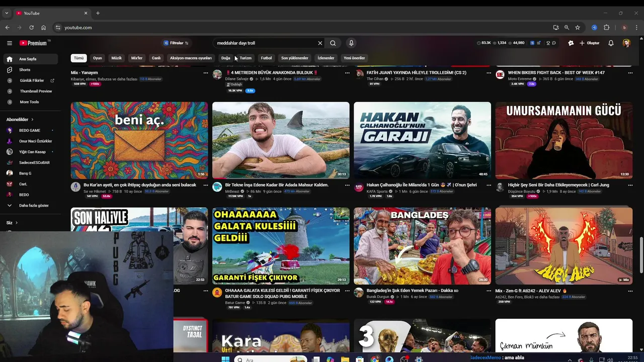Click the comment bubble icon in stats bar
Image resolution: width=644 pixels, height=362 pixels.
(554, 43)
